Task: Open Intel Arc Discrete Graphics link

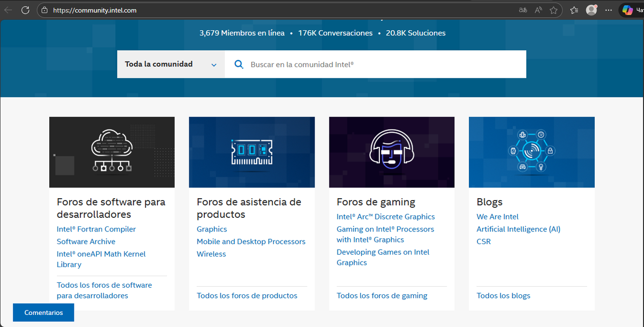Action: tap(385, 217)
